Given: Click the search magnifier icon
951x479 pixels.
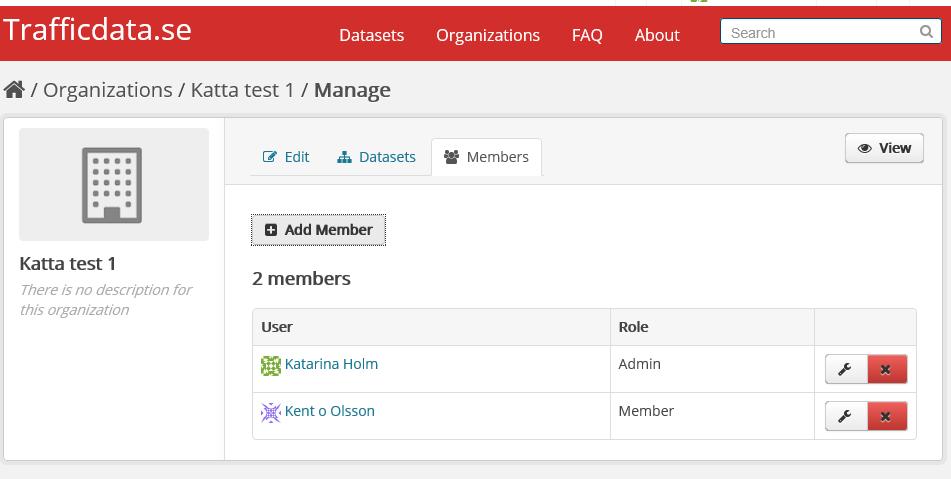Looking at the screenshot, I should pyautogui.click(x=926, y=32).
